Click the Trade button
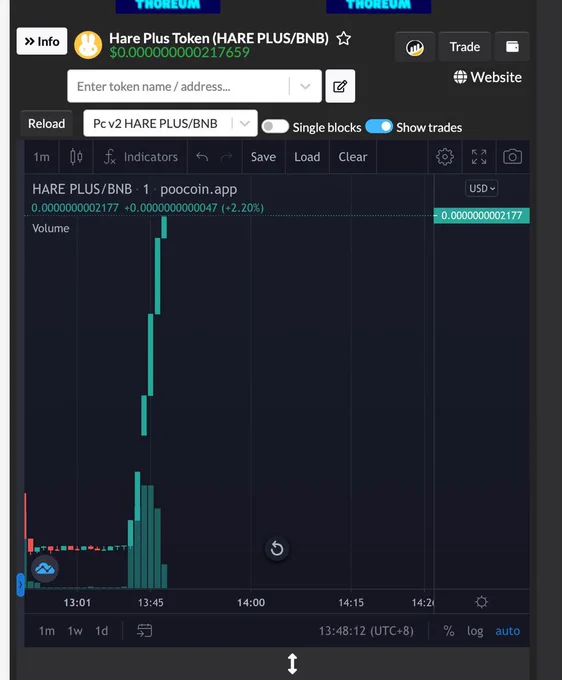This screenshot has width=562, height=680. (464, 47)
